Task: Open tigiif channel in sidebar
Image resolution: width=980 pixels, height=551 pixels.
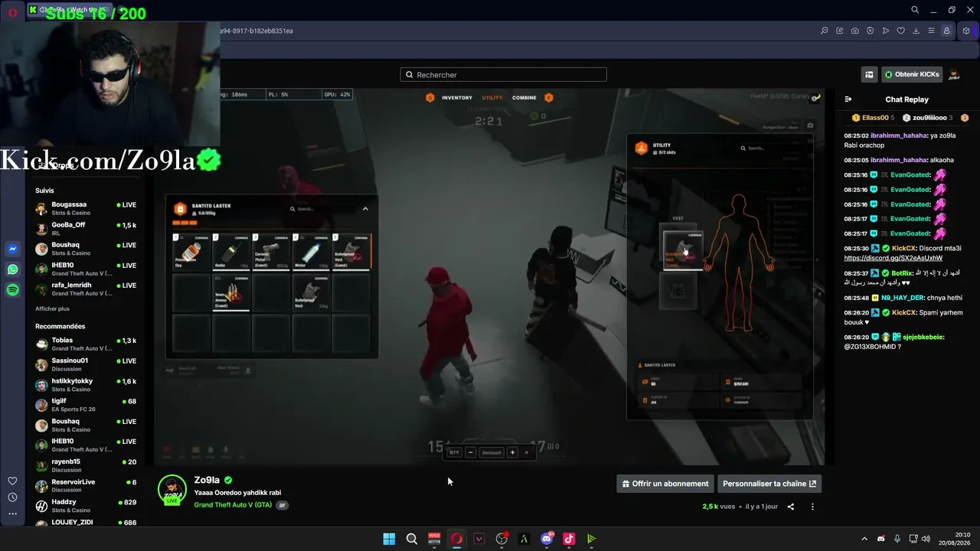Action: tap(86, 405)
